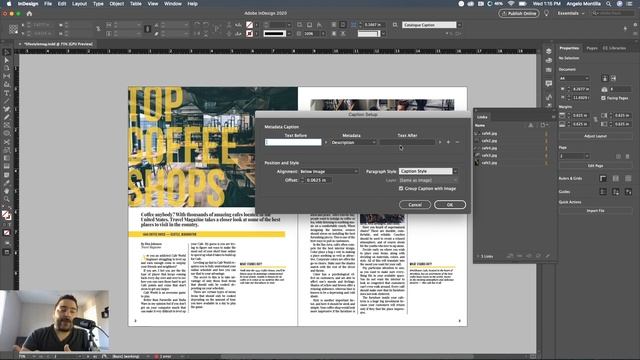Screen dimensions: 640x360
Task: Open the Layout menu
Action: click(x=79, y=4)
